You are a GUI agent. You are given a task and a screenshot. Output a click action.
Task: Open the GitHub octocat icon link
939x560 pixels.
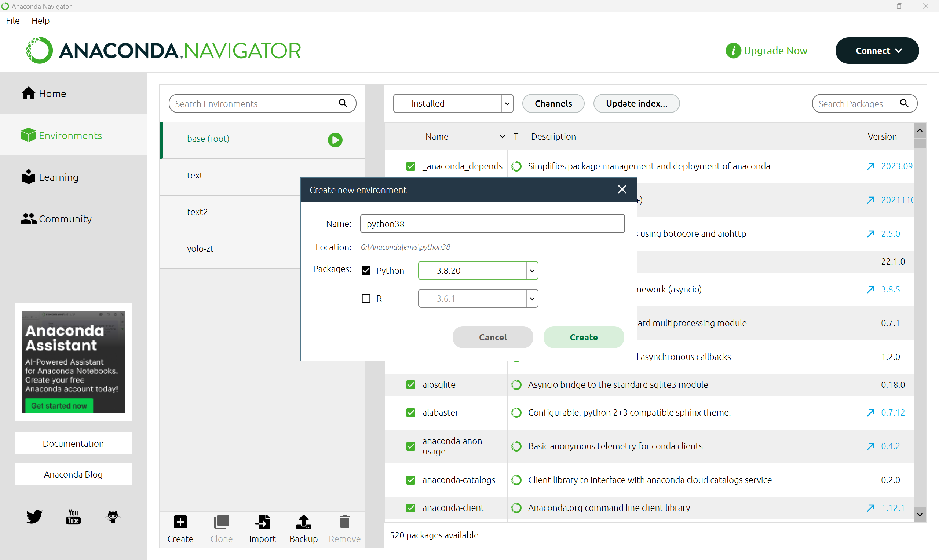[x=113, y=517]
